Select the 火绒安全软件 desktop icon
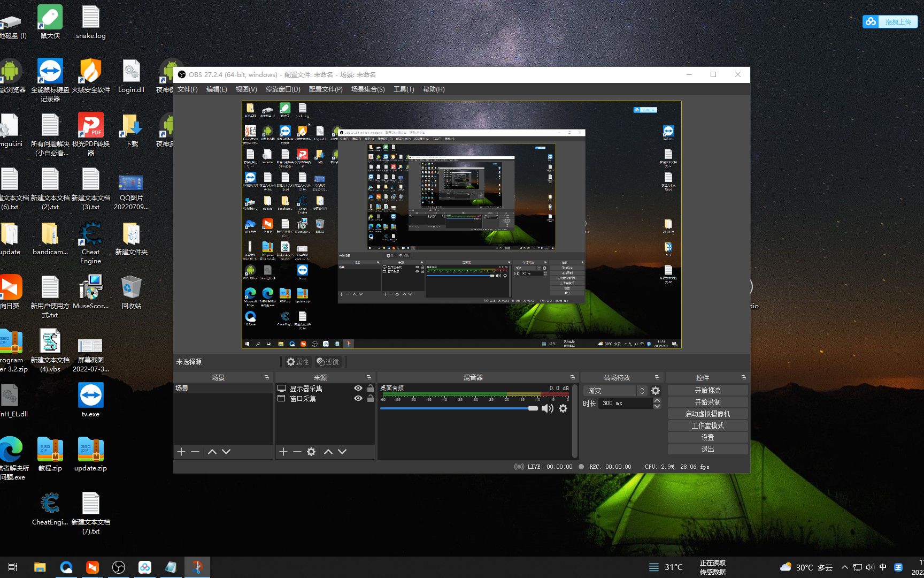This screenshot has width=924, height=578. point(90,75)
